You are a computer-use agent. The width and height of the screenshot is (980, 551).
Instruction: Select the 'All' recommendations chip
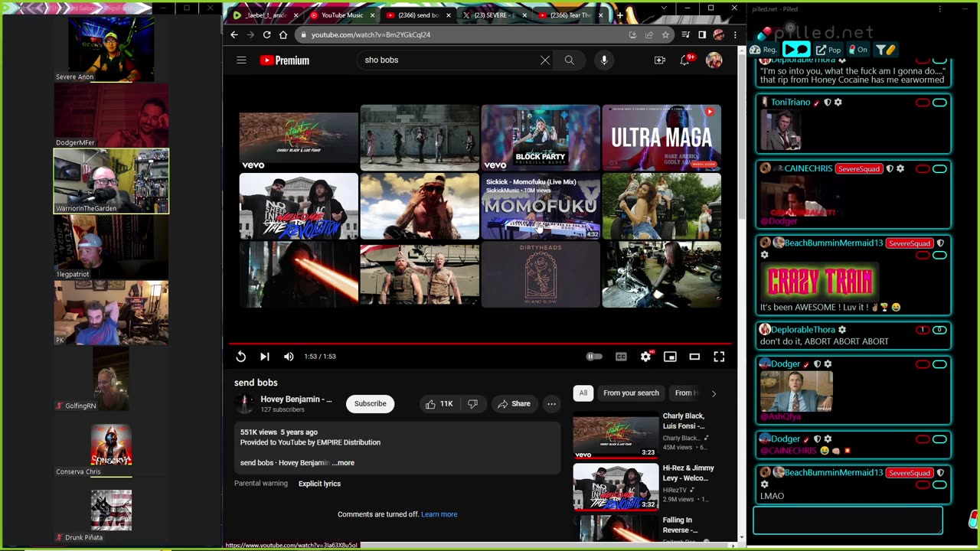tap(583, 393)
